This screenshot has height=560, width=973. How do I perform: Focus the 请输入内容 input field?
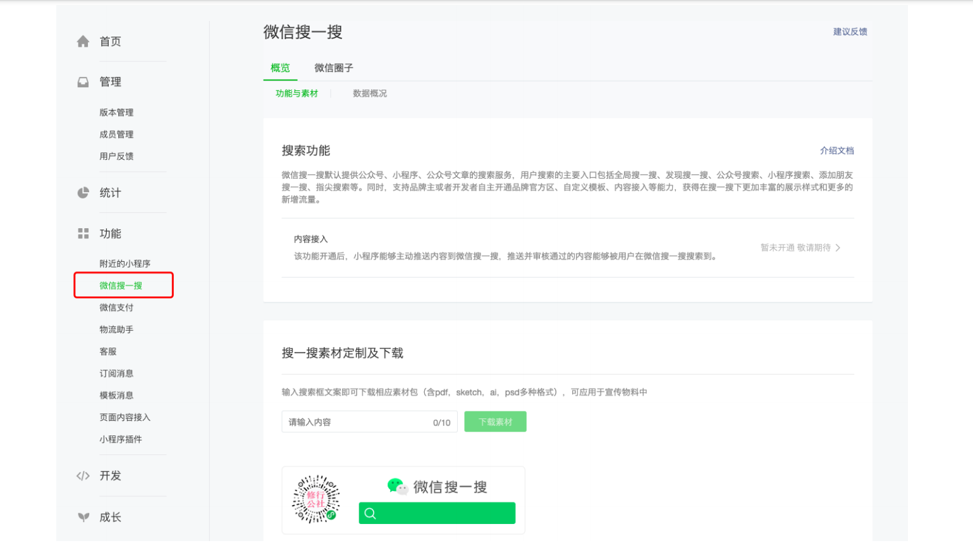pyautogui.click(x=369, y=422)
